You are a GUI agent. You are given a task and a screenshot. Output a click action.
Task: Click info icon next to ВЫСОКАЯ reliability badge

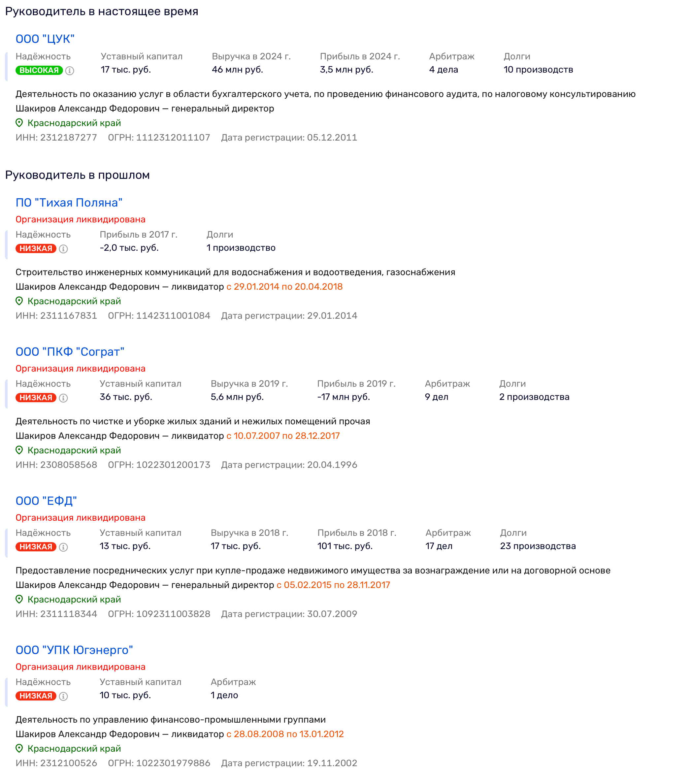(69, 71)
